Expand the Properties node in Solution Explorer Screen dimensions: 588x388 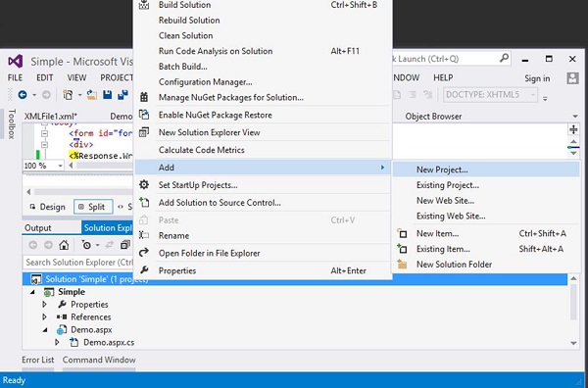pyautogui.click(x=45, y=305)
